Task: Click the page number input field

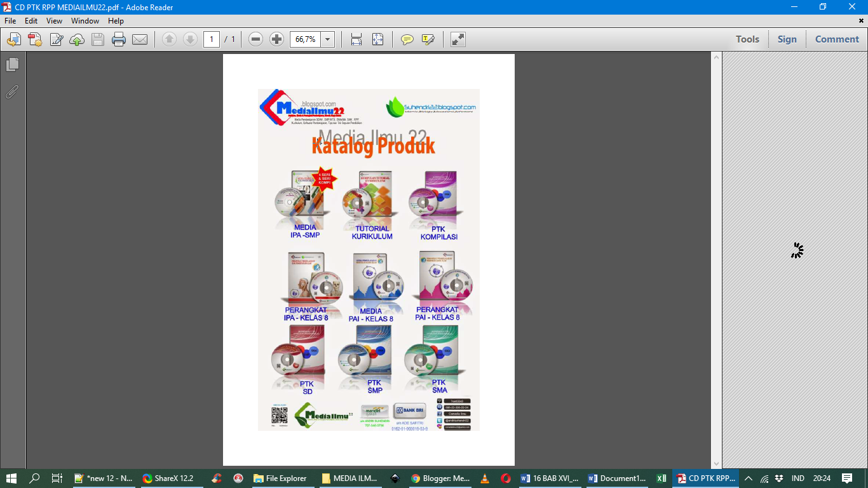Action: pos(212,39)
